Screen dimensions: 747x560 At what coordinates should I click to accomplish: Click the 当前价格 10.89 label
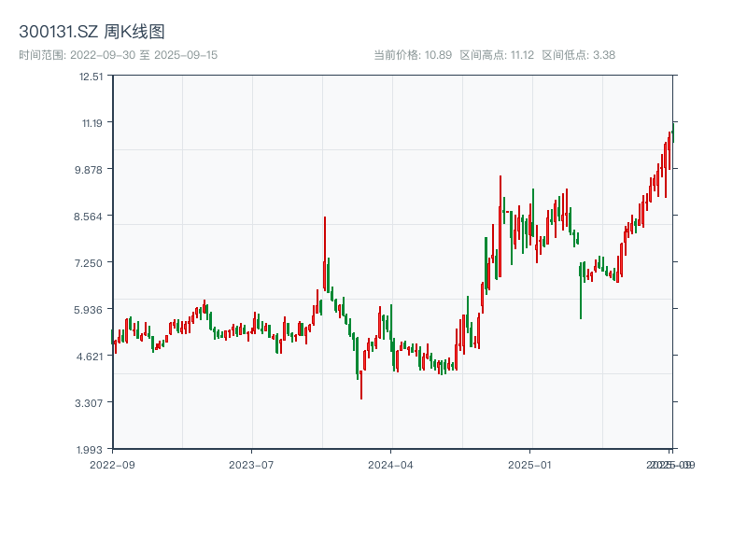coord(413,55)
